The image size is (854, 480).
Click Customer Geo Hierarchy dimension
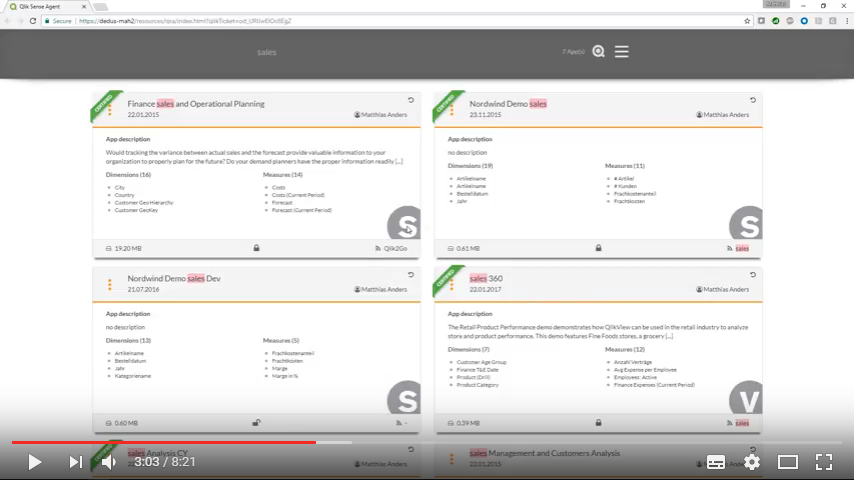[x=144, y=203]
